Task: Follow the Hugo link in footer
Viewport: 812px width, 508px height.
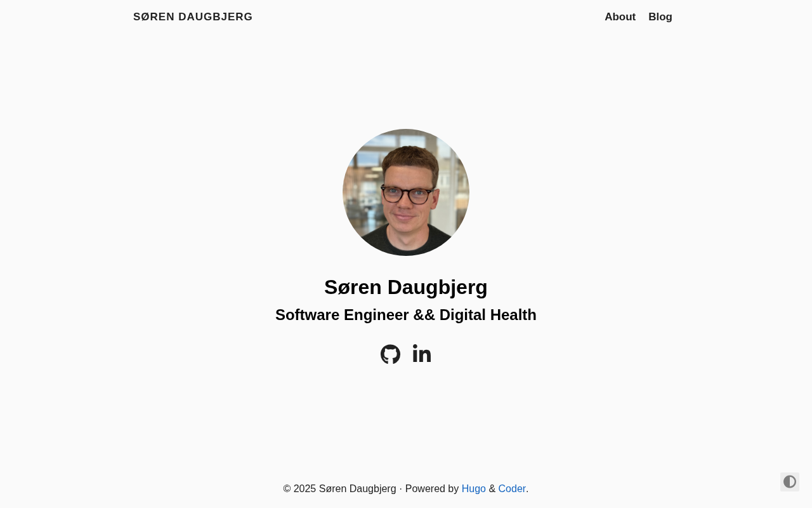Action: [473, 489]
